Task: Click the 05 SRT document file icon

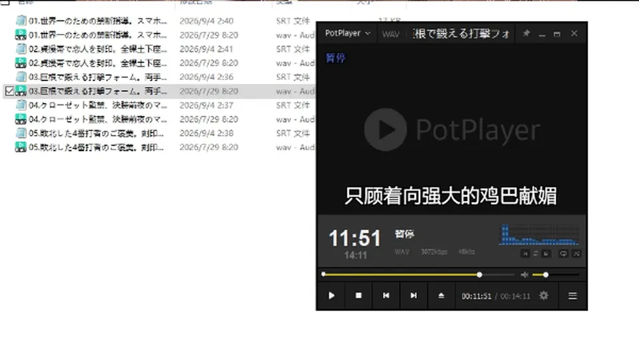Action: 21,133
